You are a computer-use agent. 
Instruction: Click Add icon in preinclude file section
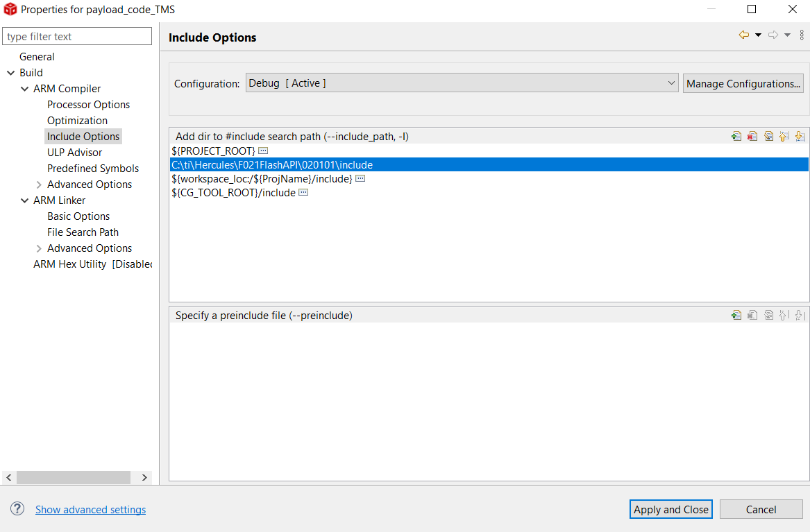[736, 316]
